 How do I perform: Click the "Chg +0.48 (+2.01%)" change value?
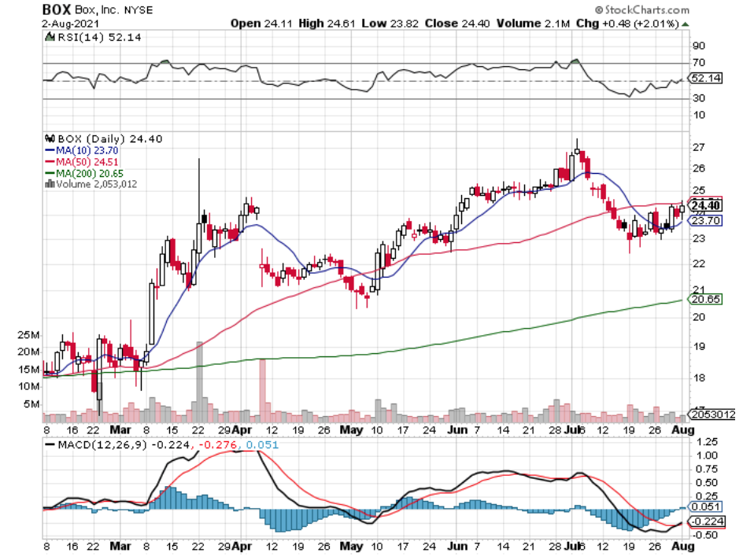click(x=628, y=24)
